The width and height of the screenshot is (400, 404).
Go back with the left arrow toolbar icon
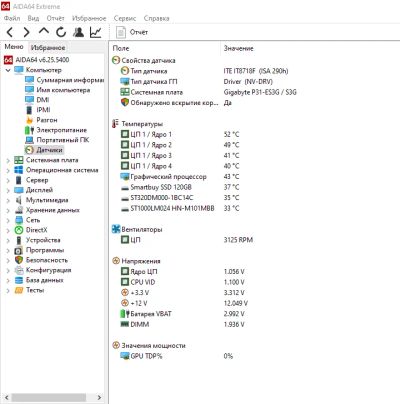[10, 32]
